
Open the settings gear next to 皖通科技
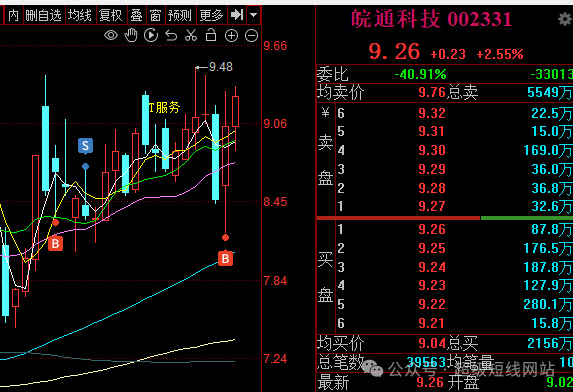tap(565, 19)
